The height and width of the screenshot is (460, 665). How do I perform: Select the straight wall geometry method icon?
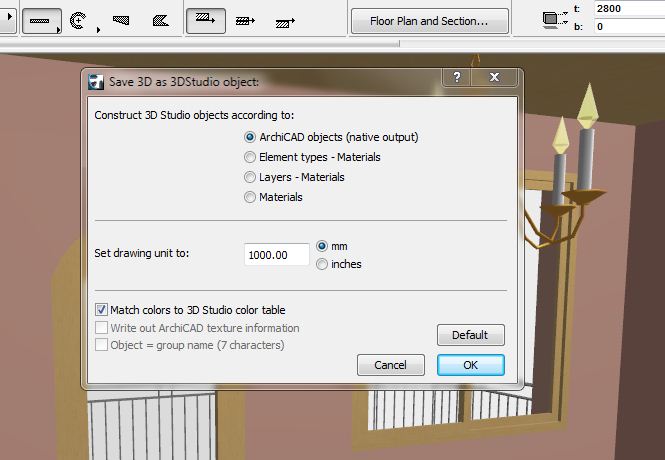click(42, 21)
